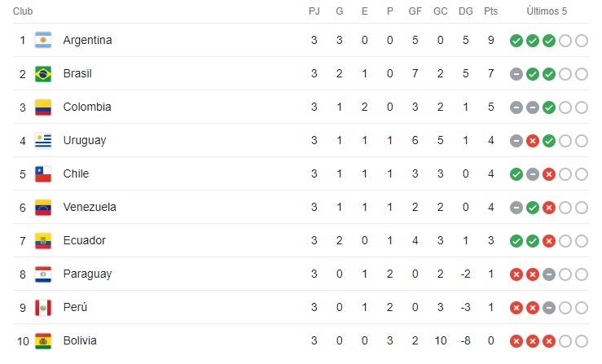Click the Brasil flag icon
The width and height of the screenshot is (602, 364).
[43, 74]
